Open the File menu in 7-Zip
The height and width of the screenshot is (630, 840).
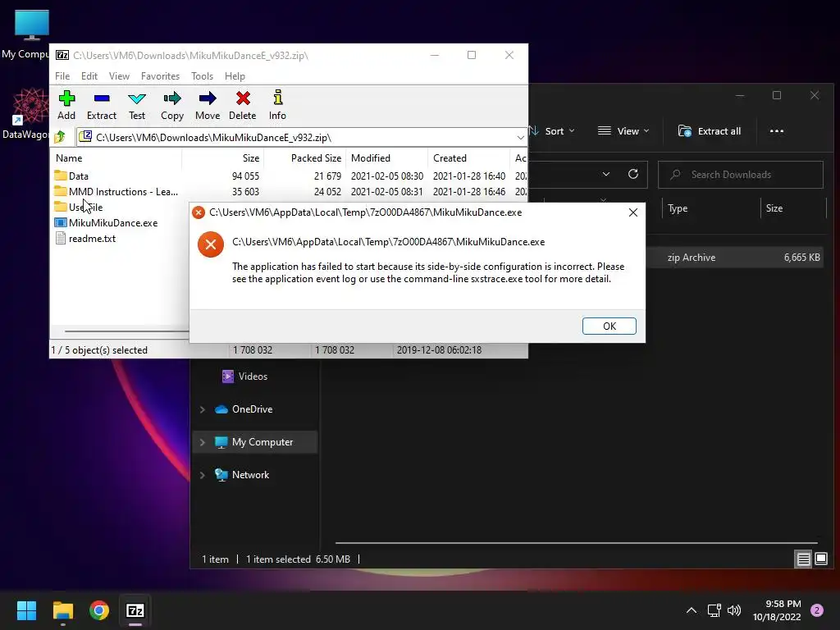(x=62, y=76)
